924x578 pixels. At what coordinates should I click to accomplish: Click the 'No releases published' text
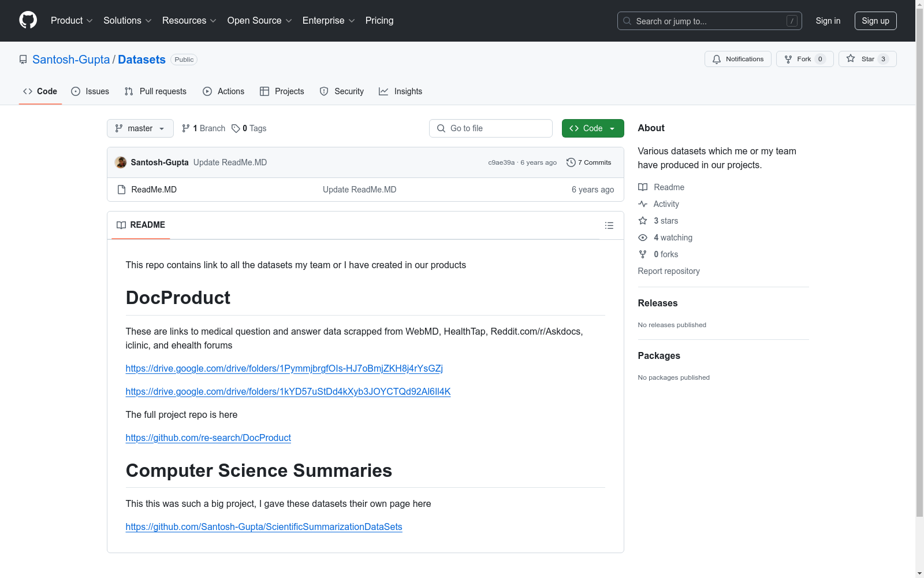click(672, 325)
